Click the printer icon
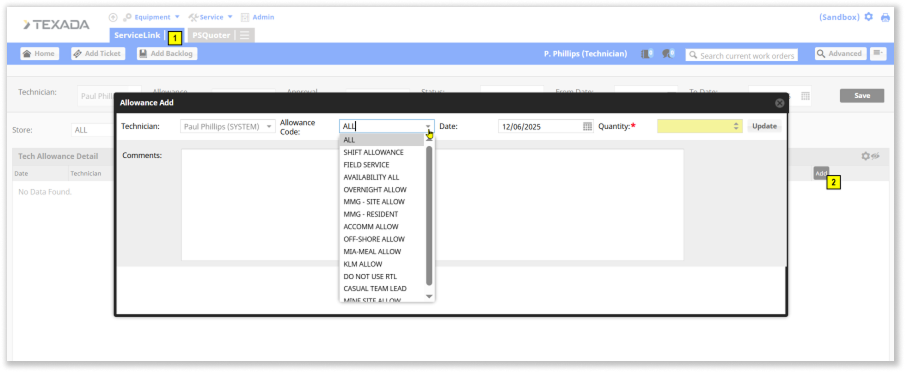Image resolution: width=905 pixels, height=372 pixels. coord(885,17)
